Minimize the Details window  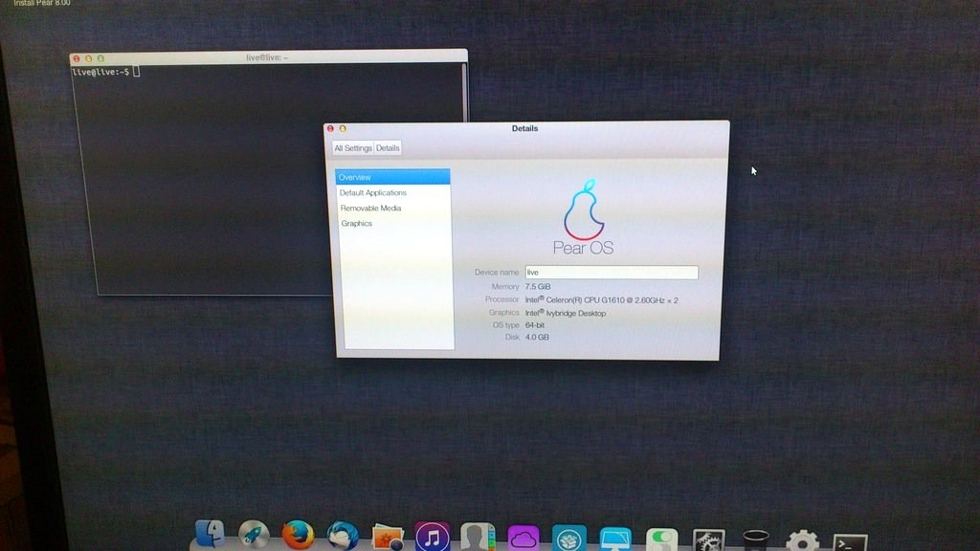343,129
